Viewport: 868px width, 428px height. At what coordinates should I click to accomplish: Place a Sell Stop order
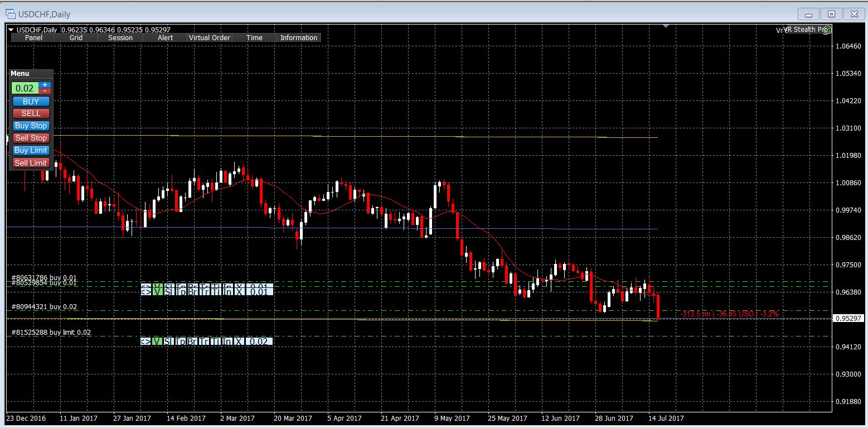(x=31, y=138)
